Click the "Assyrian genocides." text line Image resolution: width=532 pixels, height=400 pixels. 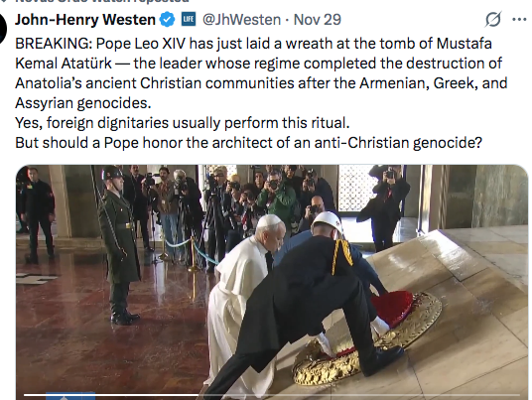[x=83, y=103]
